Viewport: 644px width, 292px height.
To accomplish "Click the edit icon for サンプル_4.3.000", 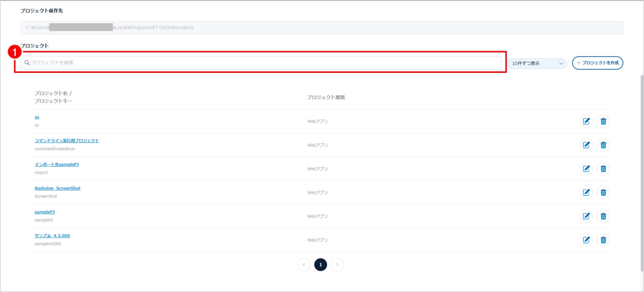I will click(586, 240).
